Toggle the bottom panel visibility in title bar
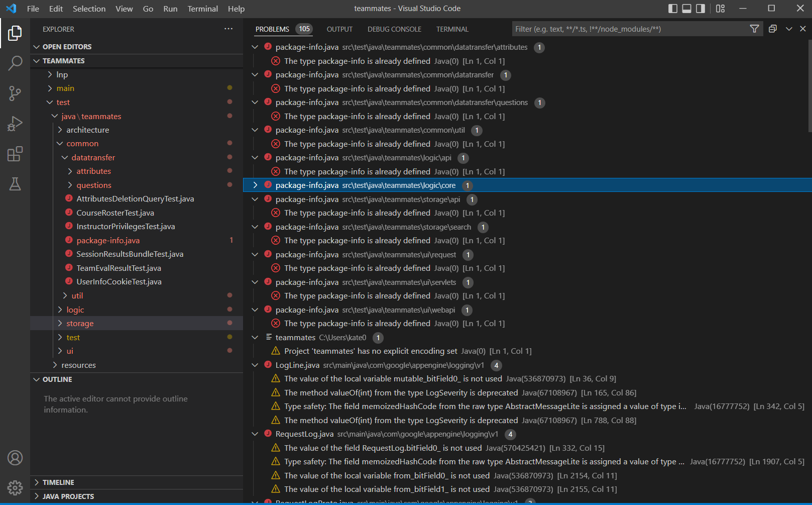 [686, 9]
